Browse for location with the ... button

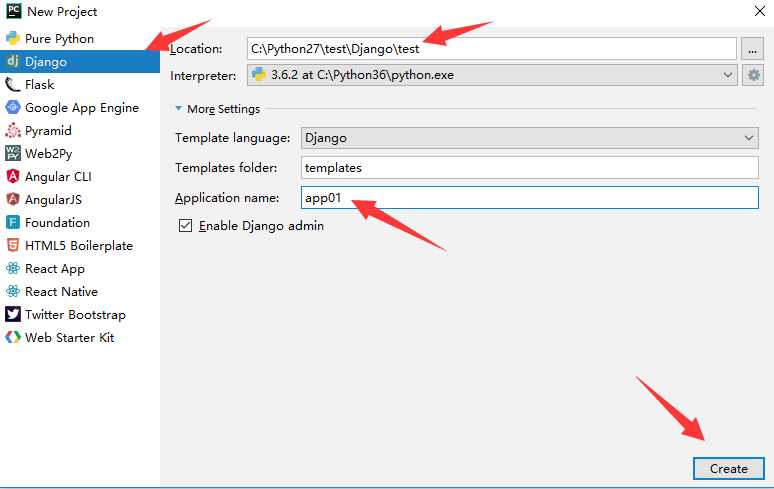753,48
